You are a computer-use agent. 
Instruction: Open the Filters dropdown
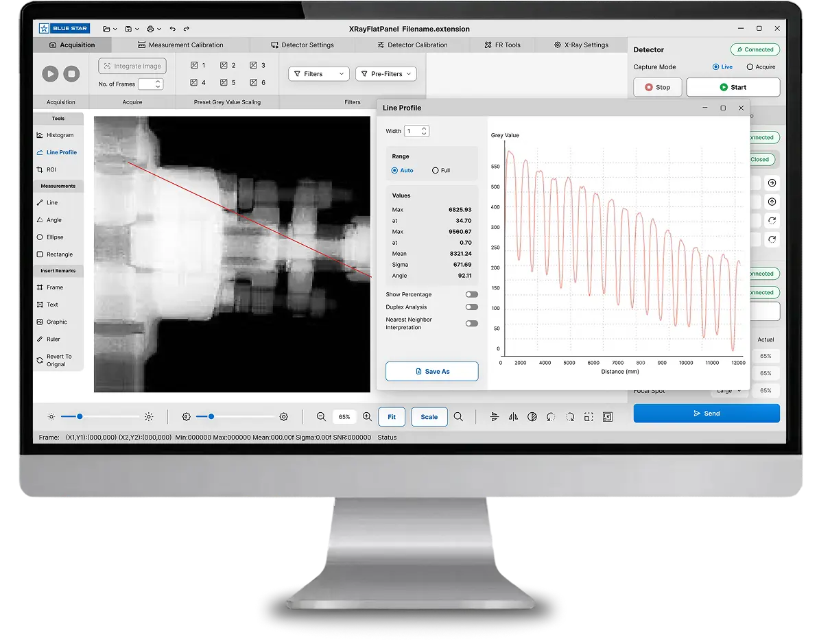(x=319, y=74)
